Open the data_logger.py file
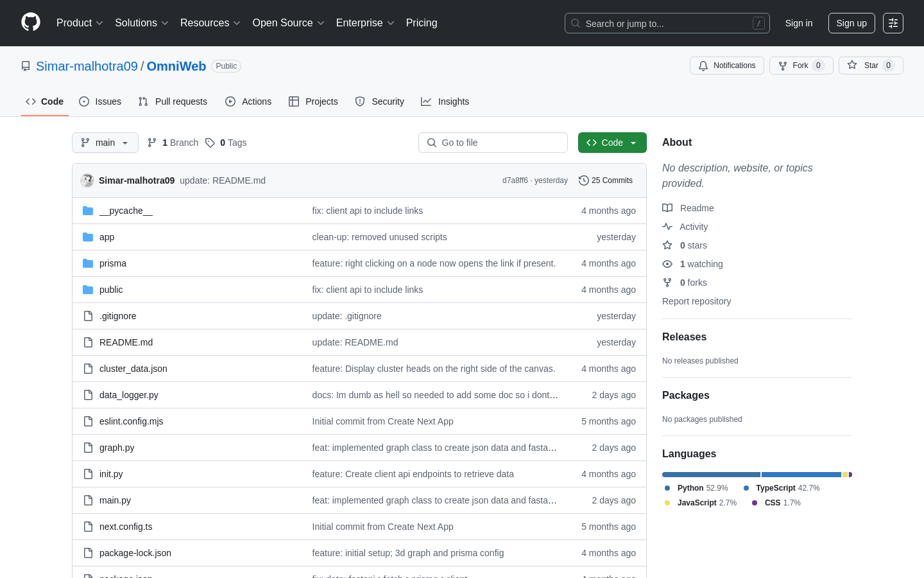924x578 pixels. (129, 395)
